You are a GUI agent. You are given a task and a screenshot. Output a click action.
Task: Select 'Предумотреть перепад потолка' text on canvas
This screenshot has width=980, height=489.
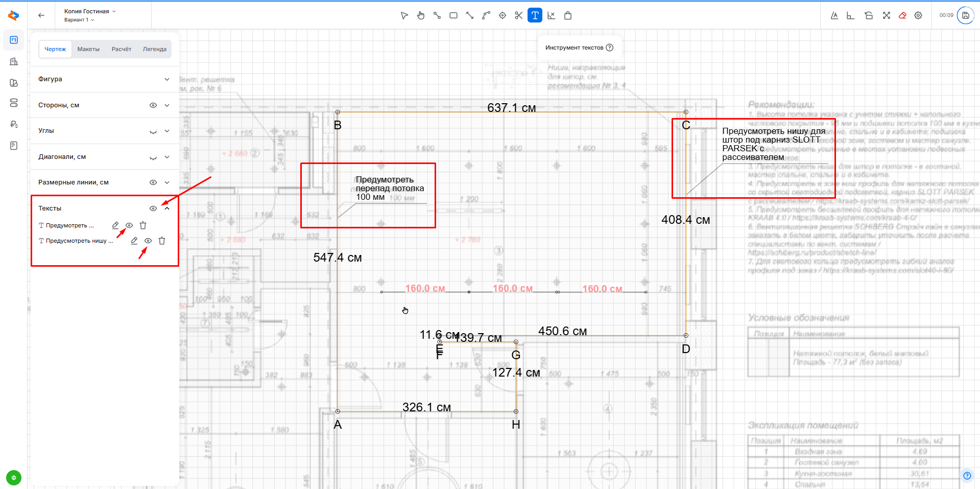click(389, 188)
